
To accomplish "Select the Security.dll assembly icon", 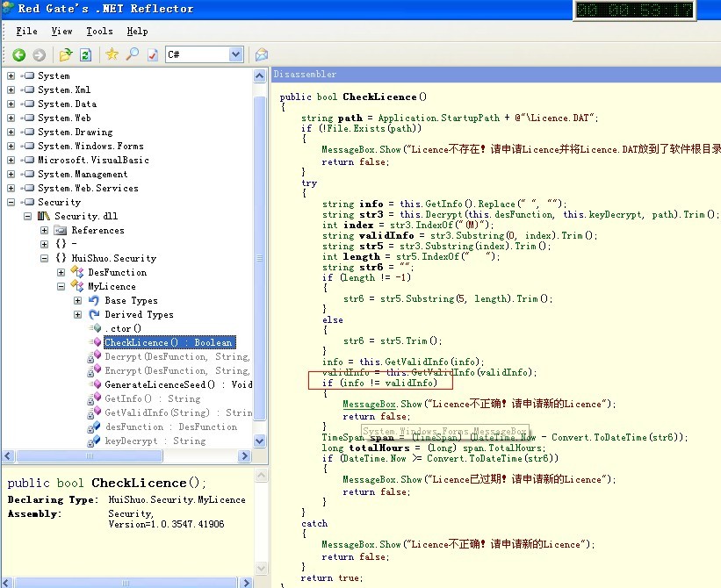I will pyautogui.click(x=44, y=216).
